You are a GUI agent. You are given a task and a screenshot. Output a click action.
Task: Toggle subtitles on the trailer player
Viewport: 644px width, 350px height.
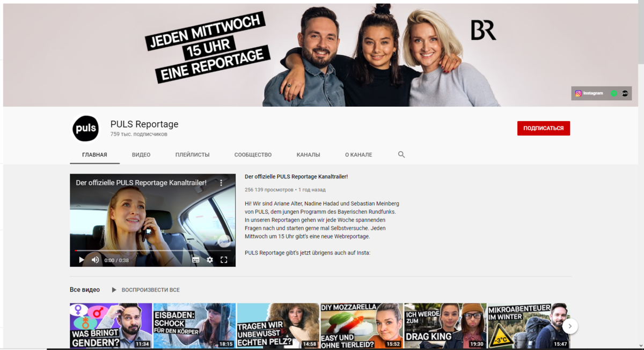196,260
